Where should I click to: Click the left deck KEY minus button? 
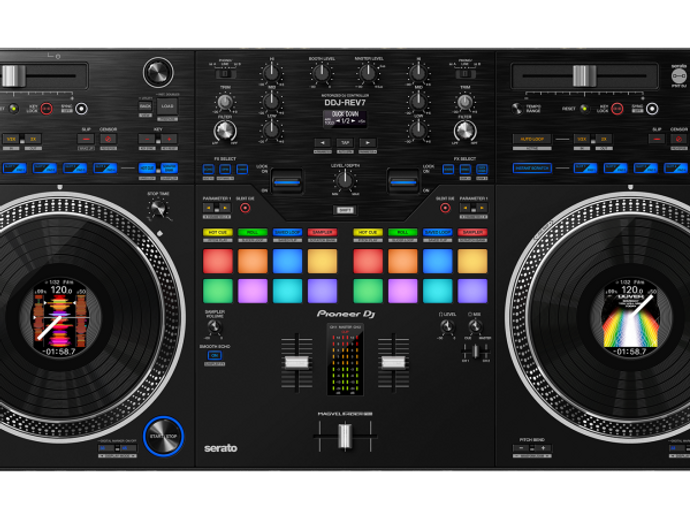click(x=147, y=139)
